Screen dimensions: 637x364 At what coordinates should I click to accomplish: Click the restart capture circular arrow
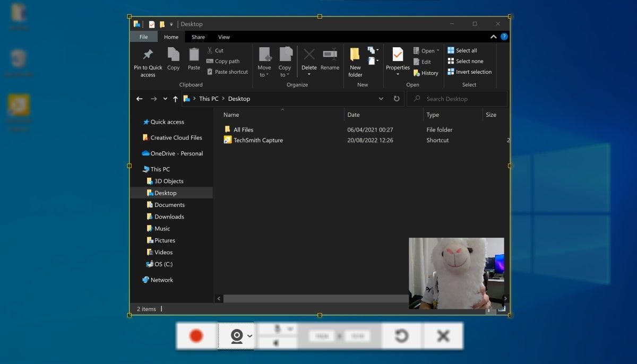click(401, 336)
